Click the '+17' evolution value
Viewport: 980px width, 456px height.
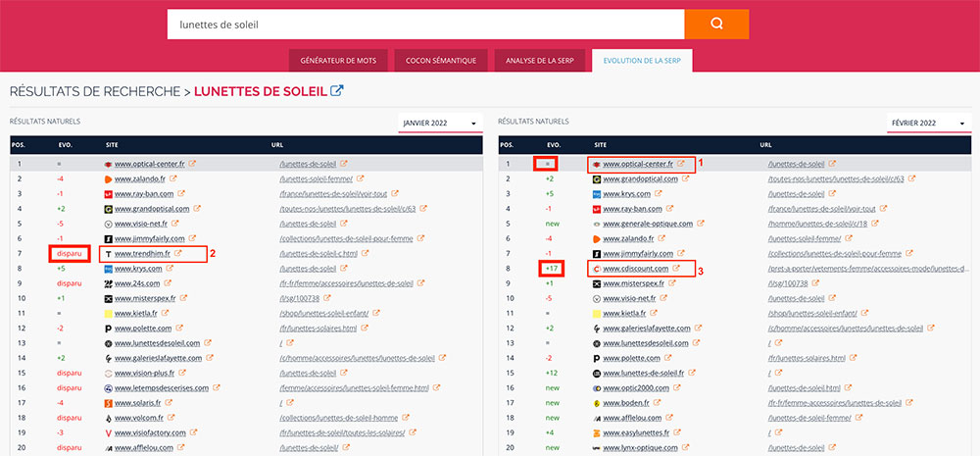553,269
